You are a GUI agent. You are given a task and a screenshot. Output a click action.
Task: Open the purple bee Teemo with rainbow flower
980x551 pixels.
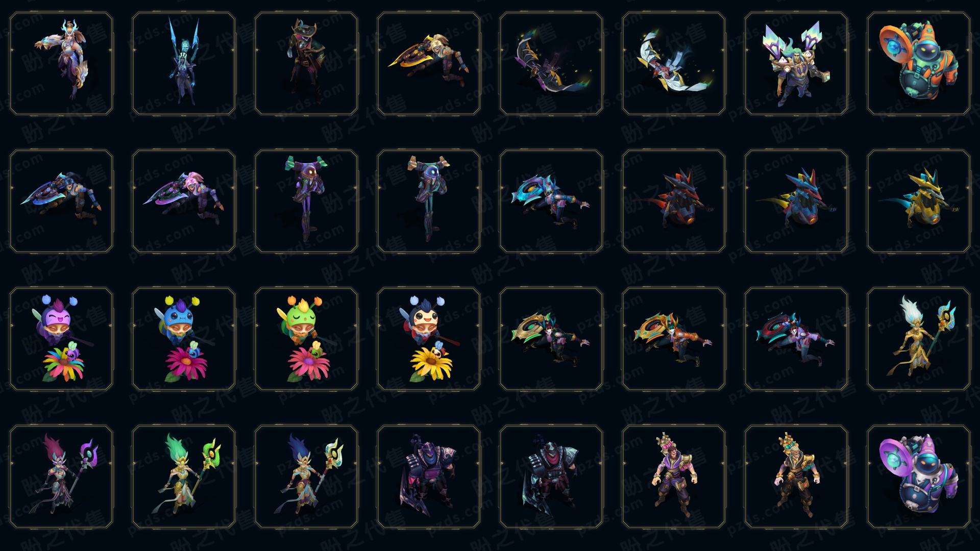pos(61,339)
